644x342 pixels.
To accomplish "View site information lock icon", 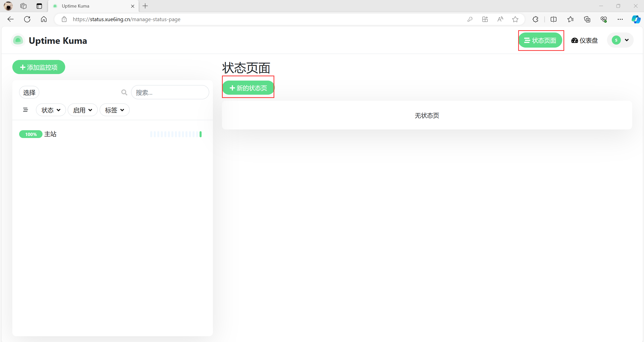I will (x=64, y=19).
